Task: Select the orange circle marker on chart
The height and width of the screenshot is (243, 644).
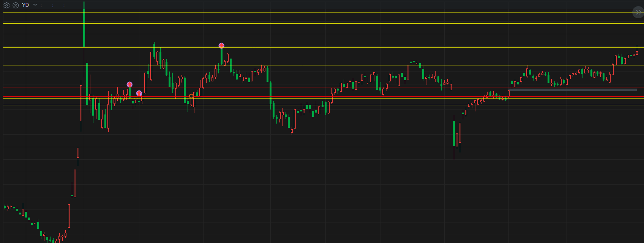Action: [191, 96]
